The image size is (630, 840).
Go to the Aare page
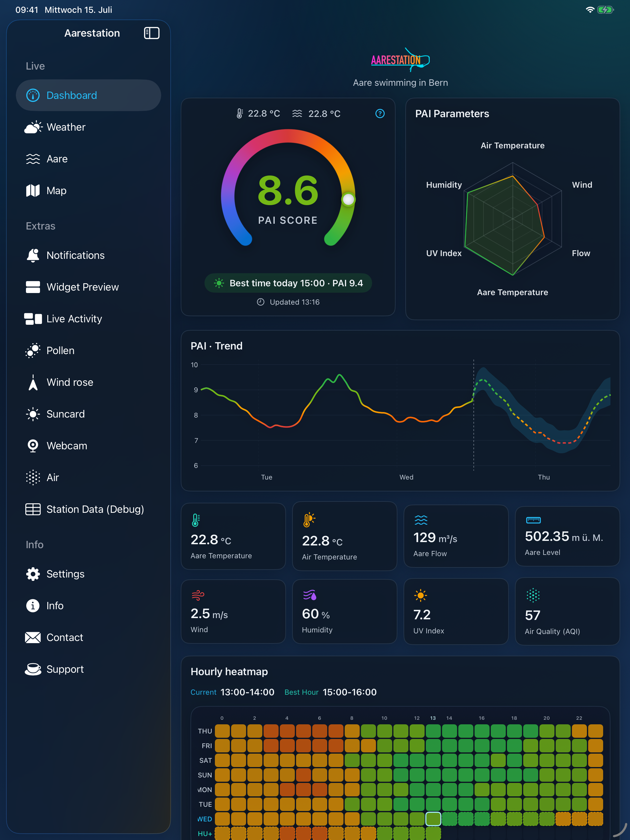(x=89, y=159)
